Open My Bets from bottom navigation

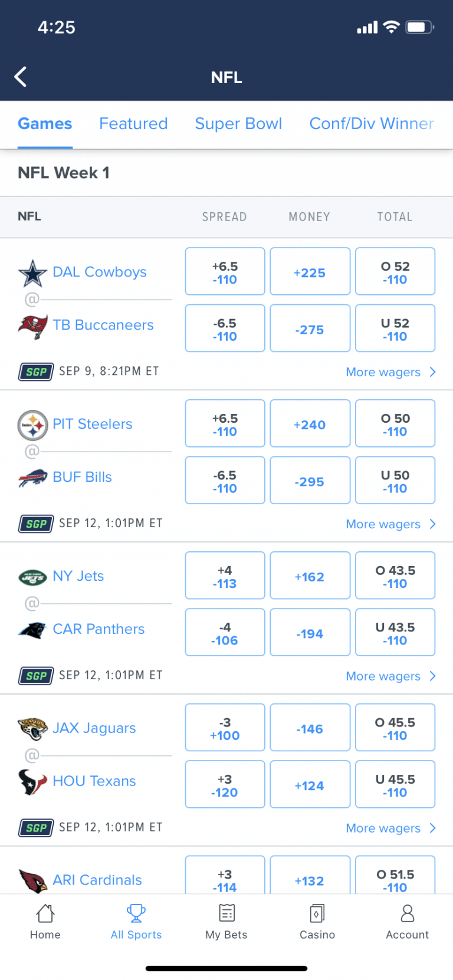[x=226, y=923]
